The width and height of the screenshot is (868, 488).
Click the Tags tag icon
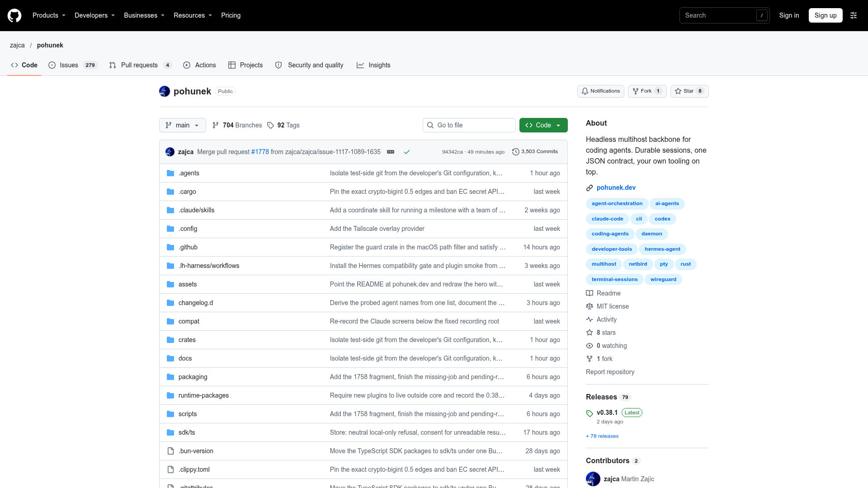click(x=270, y=125)
